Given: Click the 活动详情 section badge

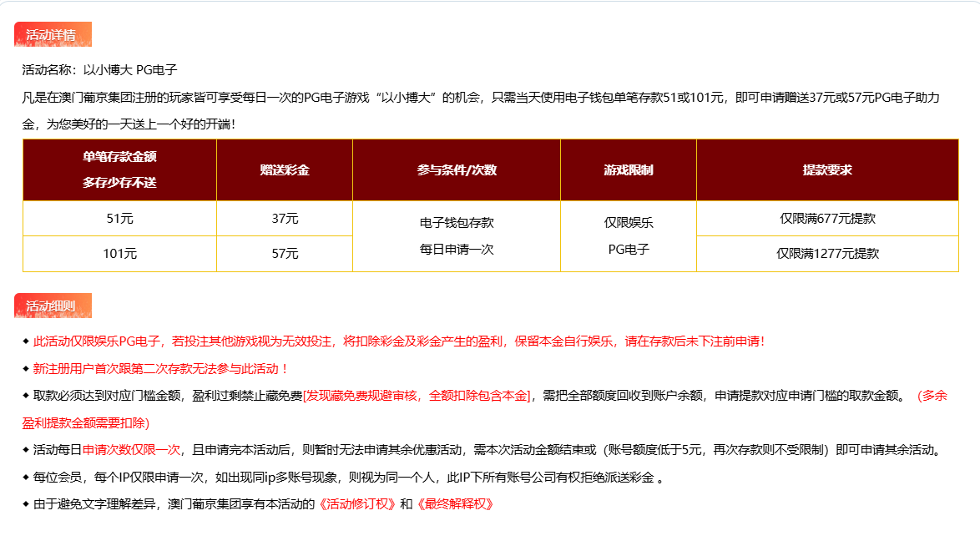Looking at the screenshot, I should 52,35.
